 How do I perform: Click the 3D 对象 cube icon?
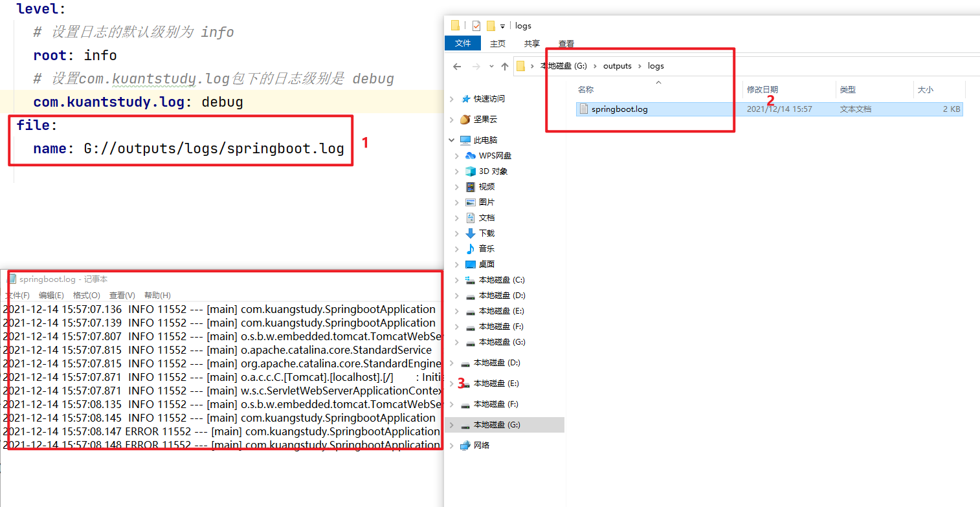471,171
